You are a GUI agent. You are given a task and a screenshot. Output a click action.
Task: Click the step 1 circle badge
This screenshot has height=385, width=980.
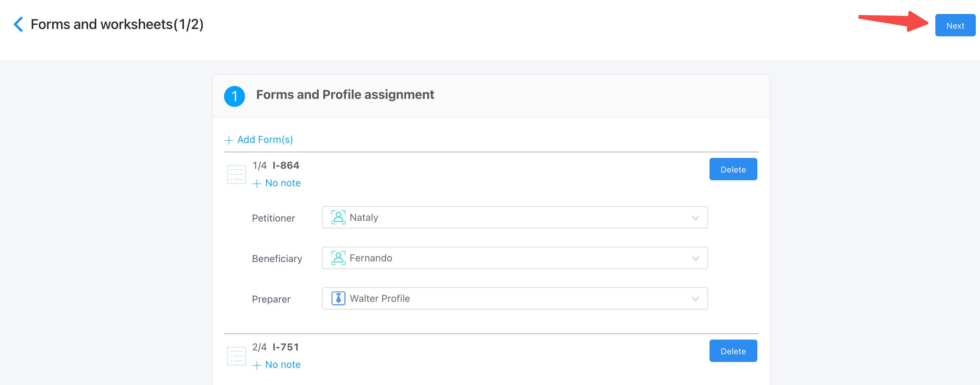234,96
